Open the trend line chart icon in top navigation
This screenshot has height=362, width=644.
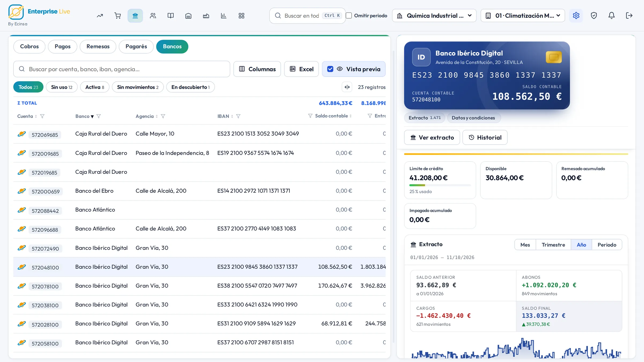100,16
